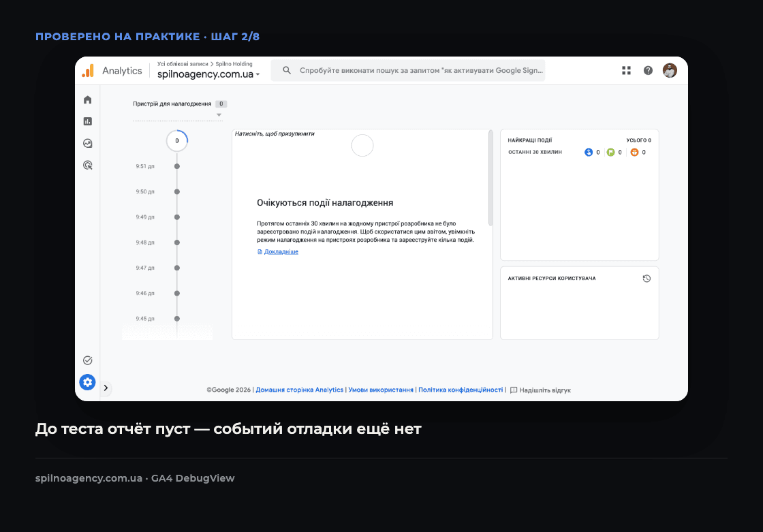Select the 9:48 дп timeline marker
The width and height of the screenshot is (763, 532).
177,242
